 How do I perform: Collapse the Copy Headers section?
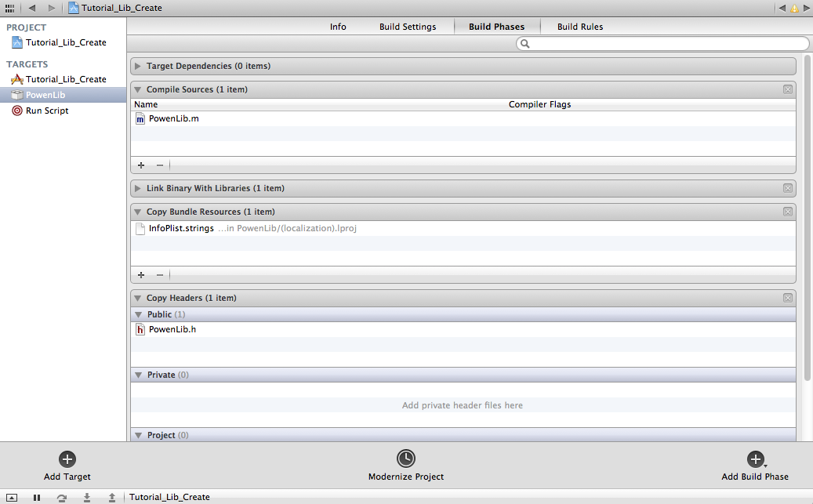[137, 298]
